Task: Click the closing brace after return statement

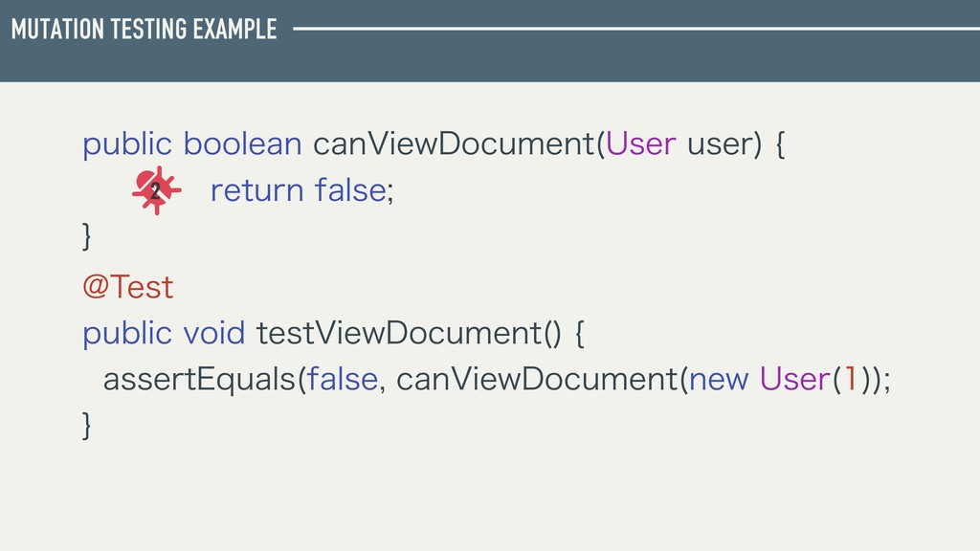Action: tap(87, 237)
